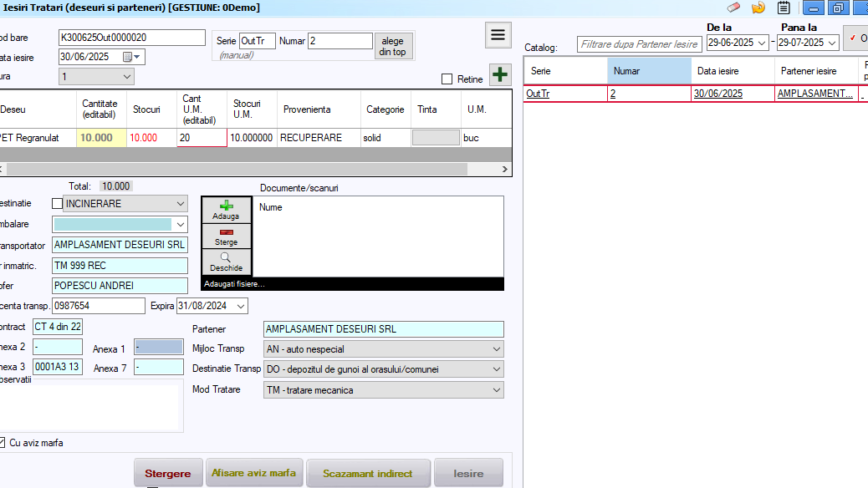868x488 pixels.
Task: Click the horizontal scrollbar of the waste grid
Action: pyautogui.click(x=237, y=169)
